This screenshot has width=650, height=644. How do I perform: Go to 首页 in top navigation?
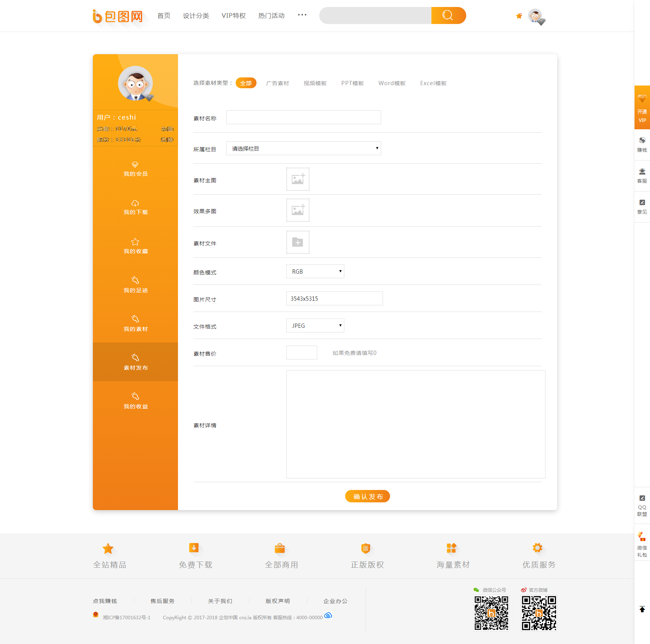coord(164,15)
